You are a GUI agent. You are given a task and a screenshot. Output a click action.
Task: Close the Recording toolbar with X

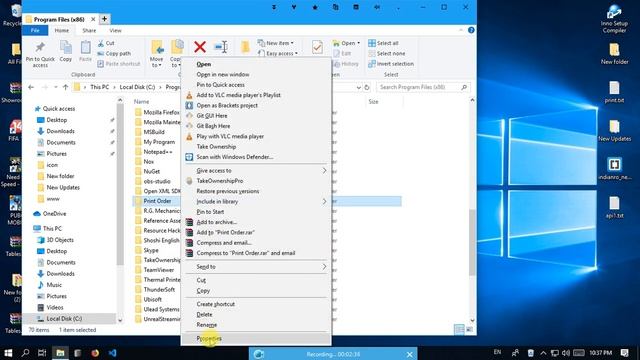[x=409, y=354]
